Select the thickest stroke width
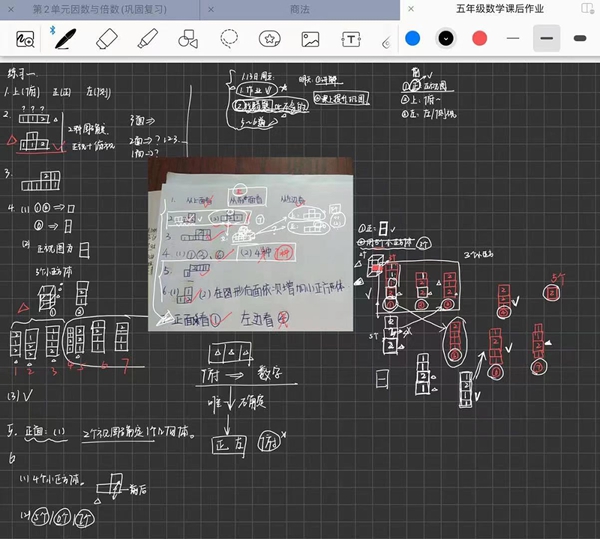The width and height of the screenshot is (600, 539). (x=580, y=38)
